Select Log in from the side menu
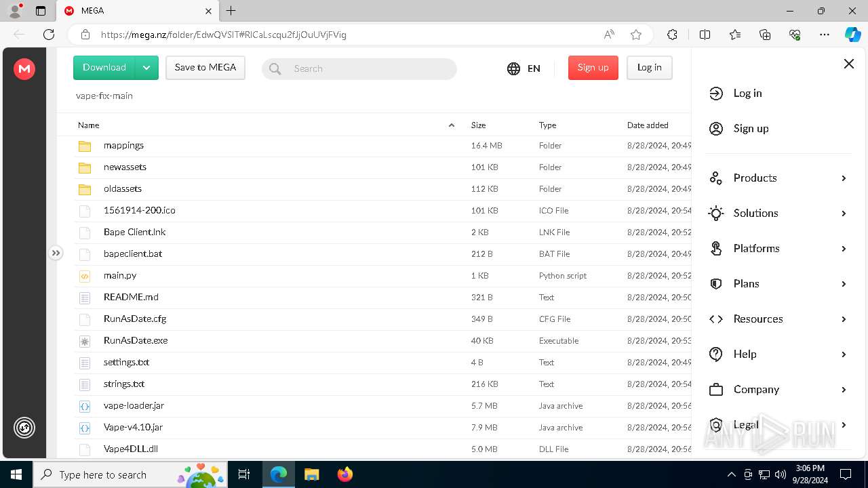This screenshot has width=868, height=488. pos(747,94)
